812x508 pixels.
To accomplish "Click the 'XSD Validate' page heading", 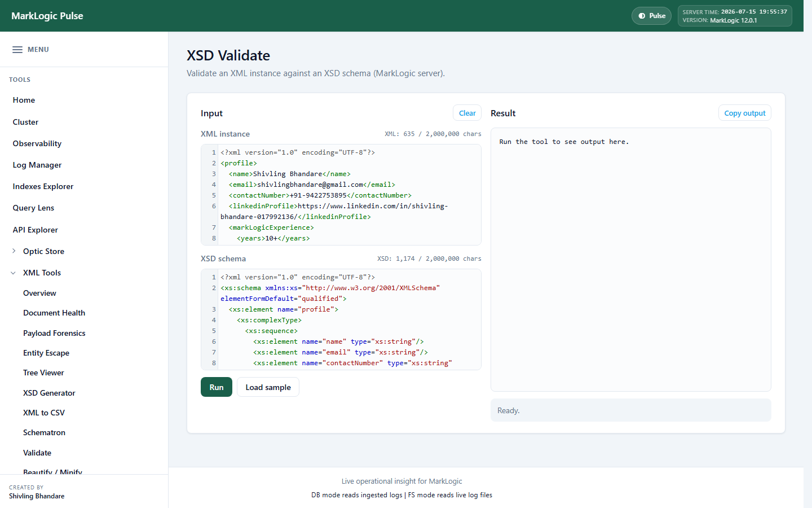I will (x=228, y=55).
